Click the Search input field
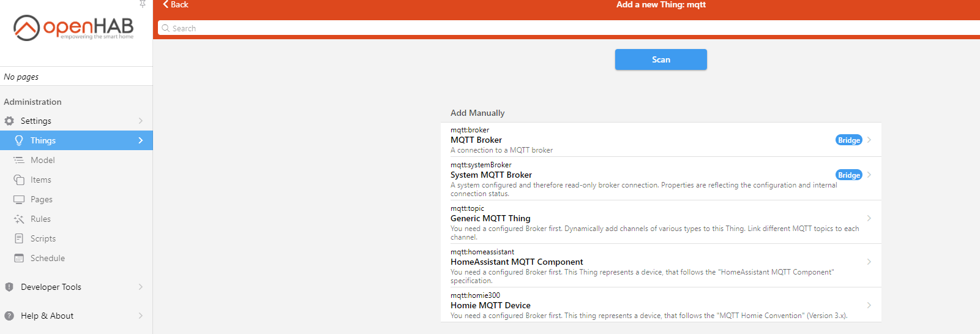 pos(551,28)
